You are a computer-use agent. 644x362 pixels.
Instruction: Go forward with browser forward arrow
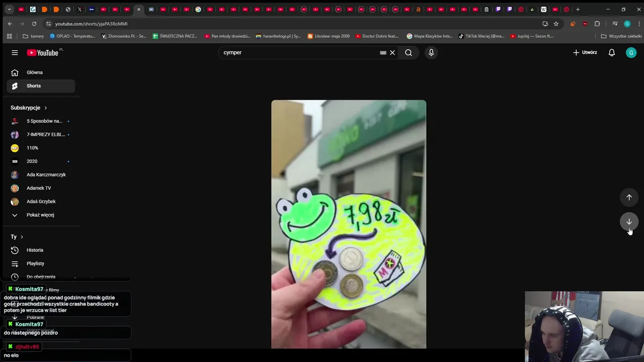click(x=22, y=24)
